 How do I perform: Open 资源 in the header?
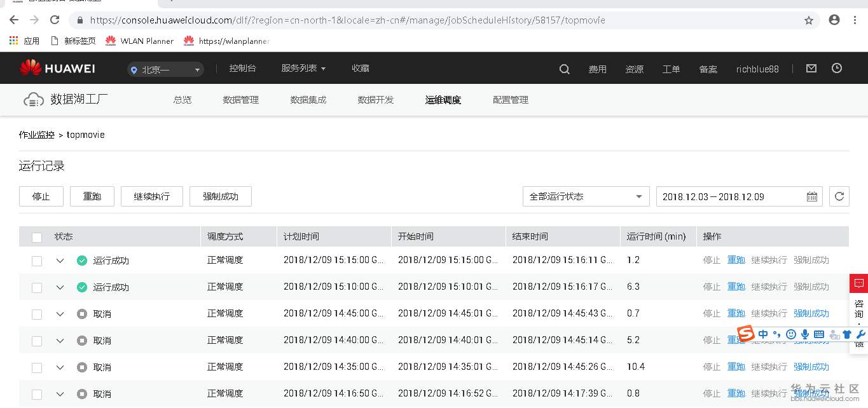(634, 69)
